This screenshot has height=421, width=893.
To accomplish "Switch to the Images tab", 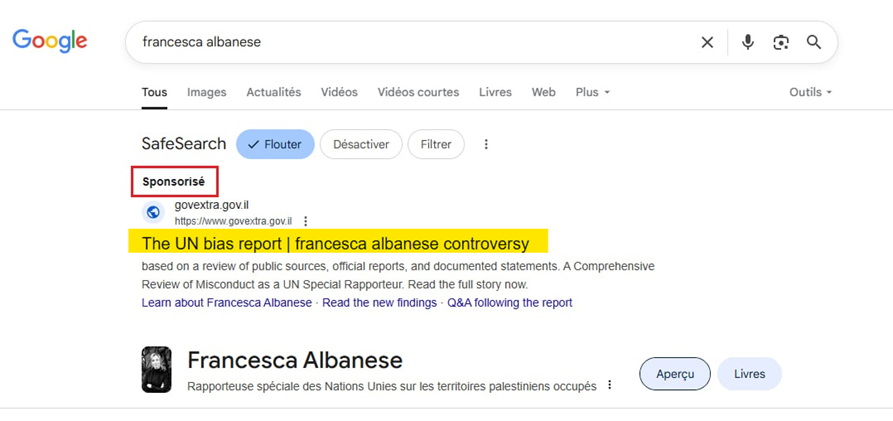I will 206,92.
